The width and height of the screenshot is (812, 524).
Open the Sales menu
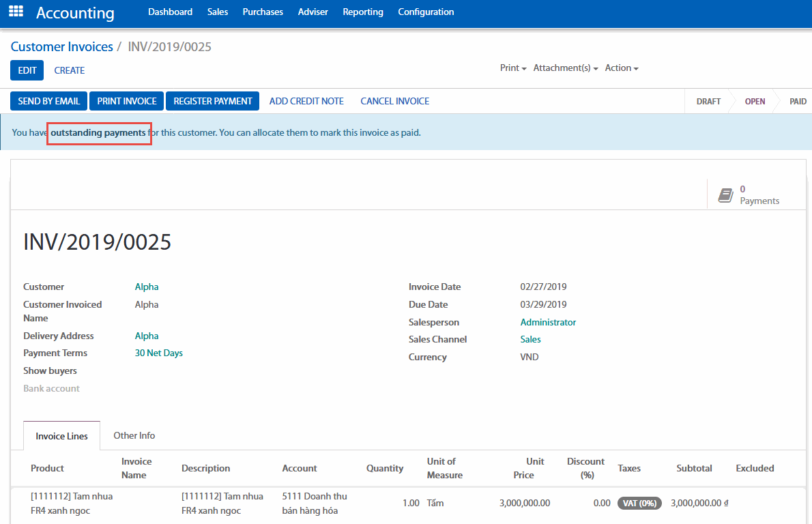tap(218, 12)
